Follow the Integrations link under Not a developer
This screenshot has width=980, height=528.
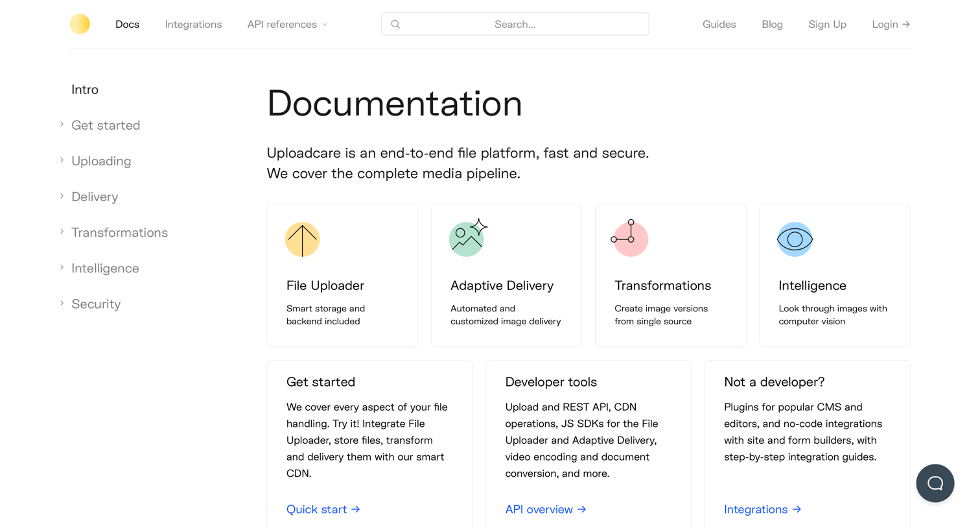point(762,509)
